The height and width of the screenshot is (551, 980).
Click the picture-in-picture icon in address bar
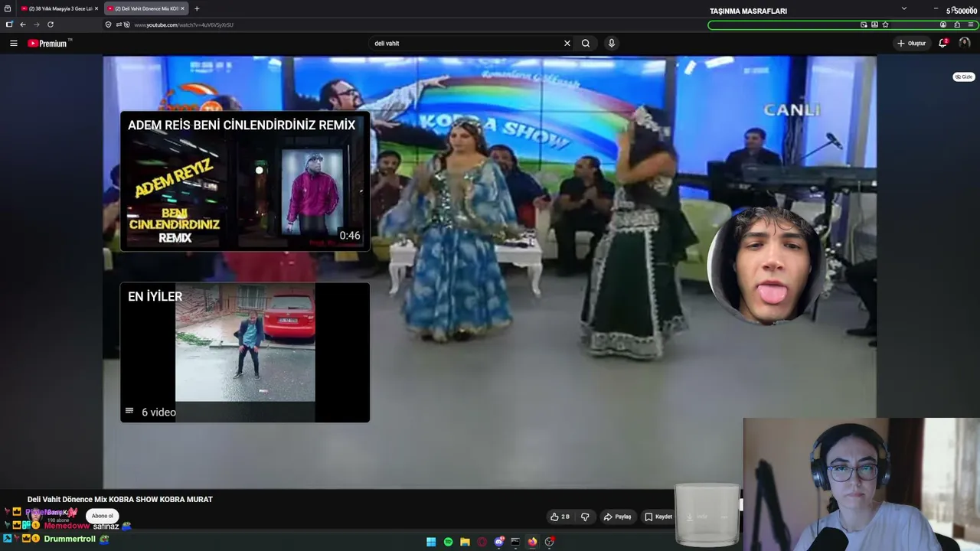click(864, 24)
